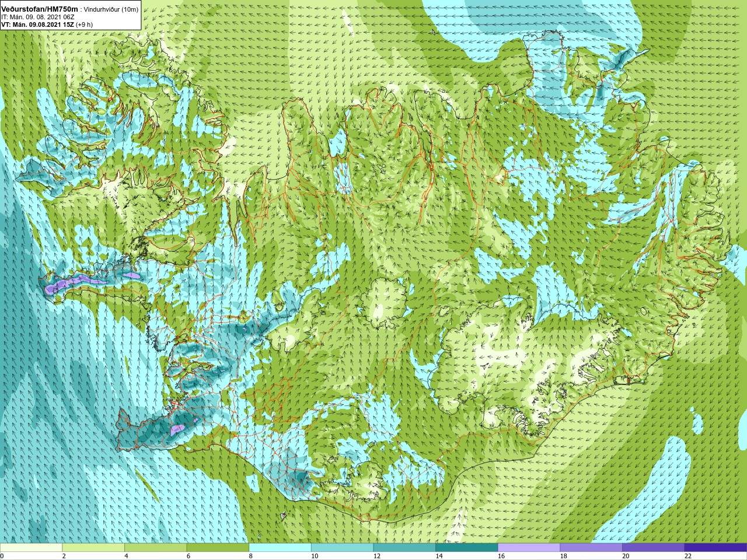Pick the 4–6 green legend swatch
Viewport: 747px width, 560px height.
coord(155,548)
